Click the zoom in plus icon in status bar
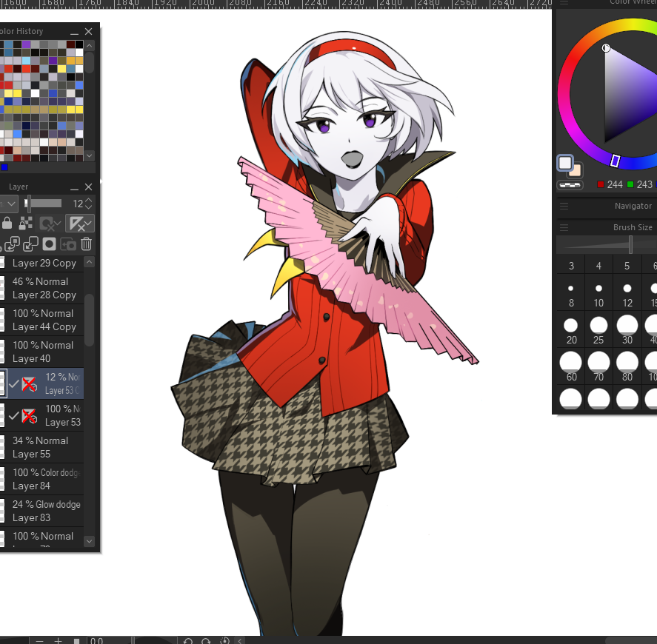 pos(59,640)
